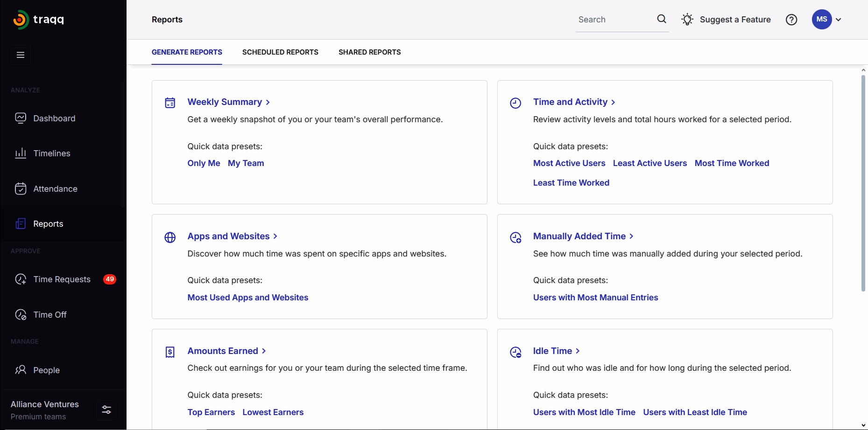868x430 pixels.
Task: Click the People icon in sidebar
Action: point(21,370)
